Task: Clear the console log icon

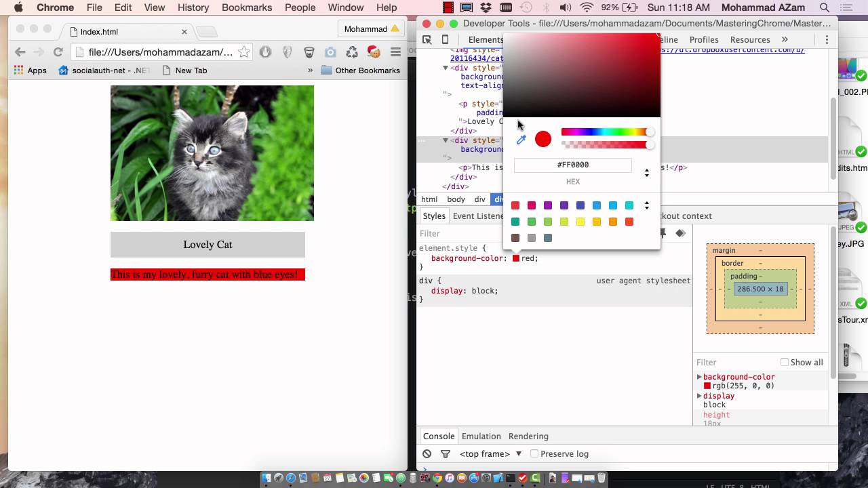Action: [427, 454]
